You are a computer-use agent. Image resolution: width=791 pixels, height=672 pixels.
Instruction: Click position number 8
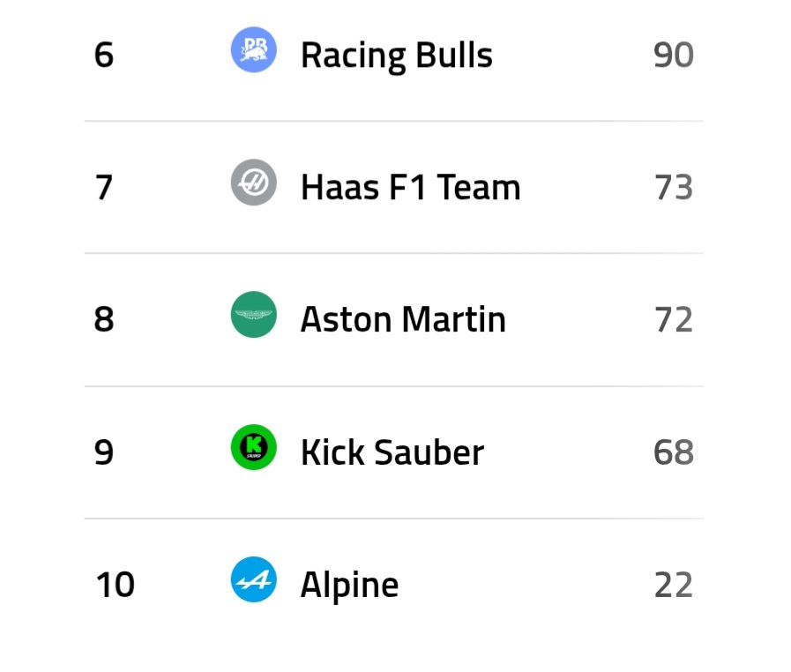coord(104,319)
